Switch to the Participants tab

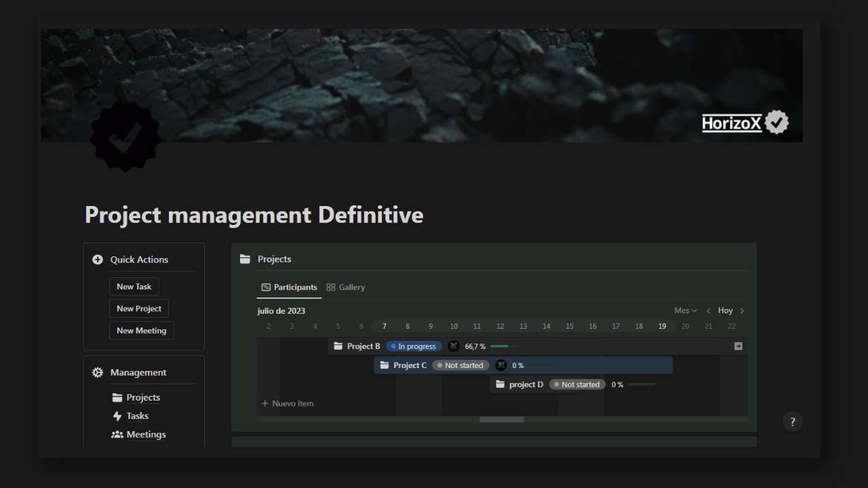pyautogui.click(x=290, y=287)
